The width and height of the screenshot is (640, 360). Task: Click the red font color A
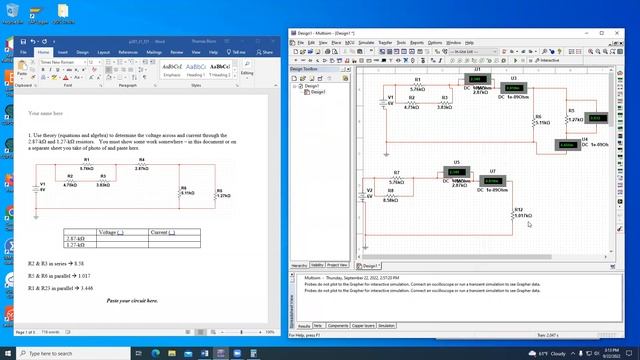(x=65, y=78)
